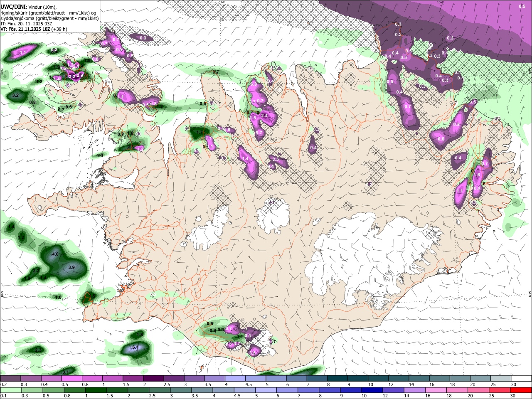Viewport: 532px width, 399px height.
Task: Click the 'slydda/snjókoma (grátt/bleikt/grænt - mm/1klst)' line
Action: [x=49, y=18]
